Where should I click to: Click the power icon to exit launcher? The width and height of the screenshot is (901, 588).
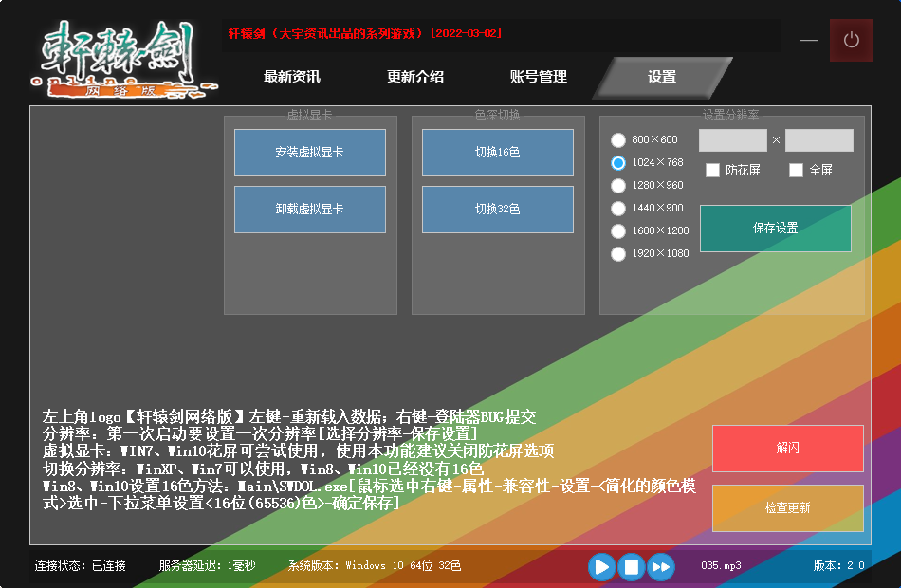click(851, 40)
